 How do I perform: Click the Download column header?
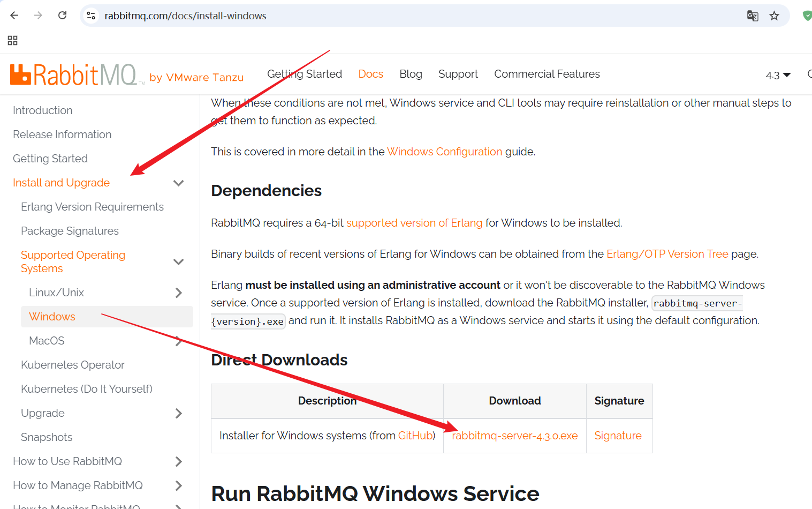tap(515, 401)
